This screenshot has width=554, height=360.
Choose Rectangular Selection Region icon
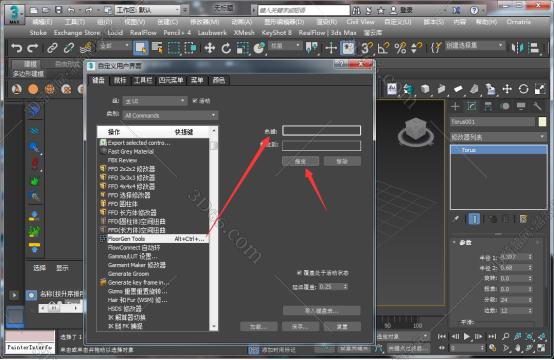(x=173, y=48)
